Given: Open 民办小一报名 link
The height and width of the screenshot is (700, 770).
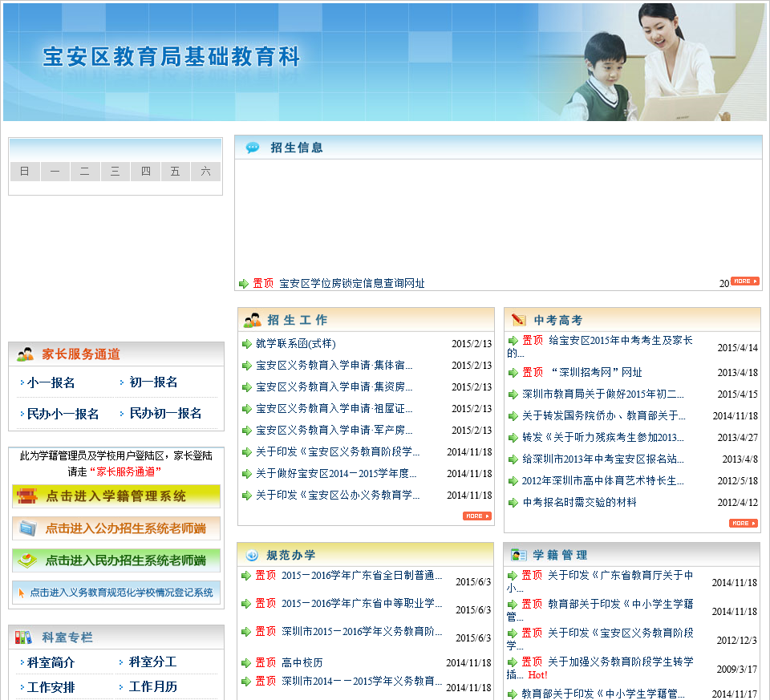Looking at the screenshot, I should 63,414.
